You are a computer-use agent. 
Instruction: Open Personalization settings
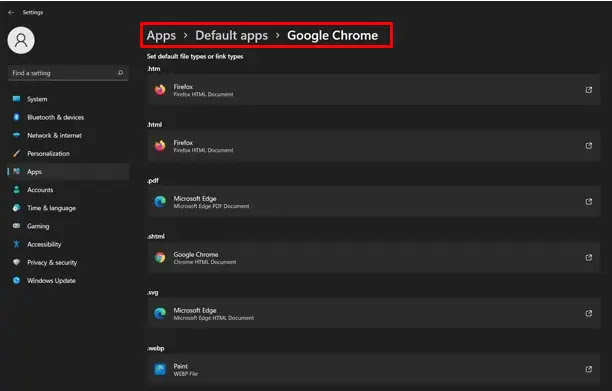pos(68,153)
